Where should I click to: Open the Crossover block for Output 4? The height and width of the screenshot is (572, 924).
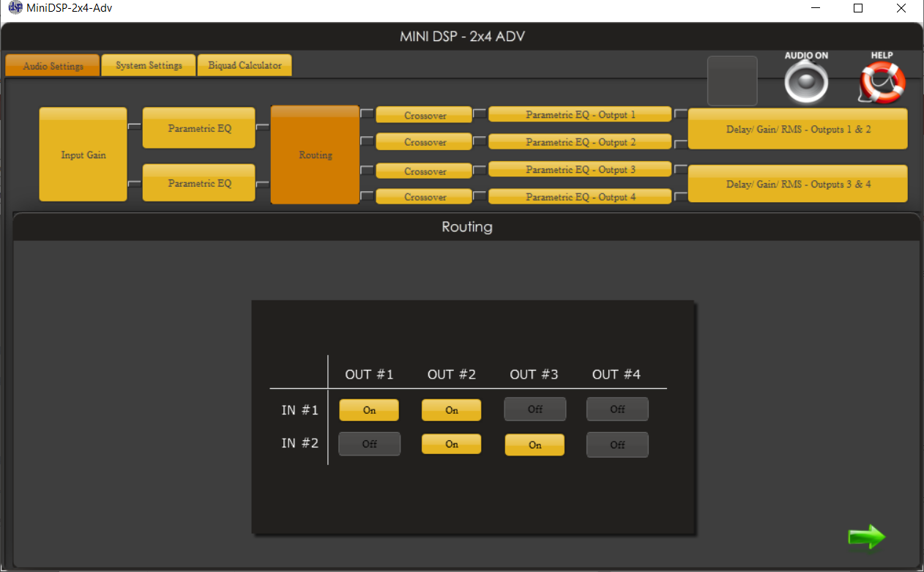[x=425, y=197]
